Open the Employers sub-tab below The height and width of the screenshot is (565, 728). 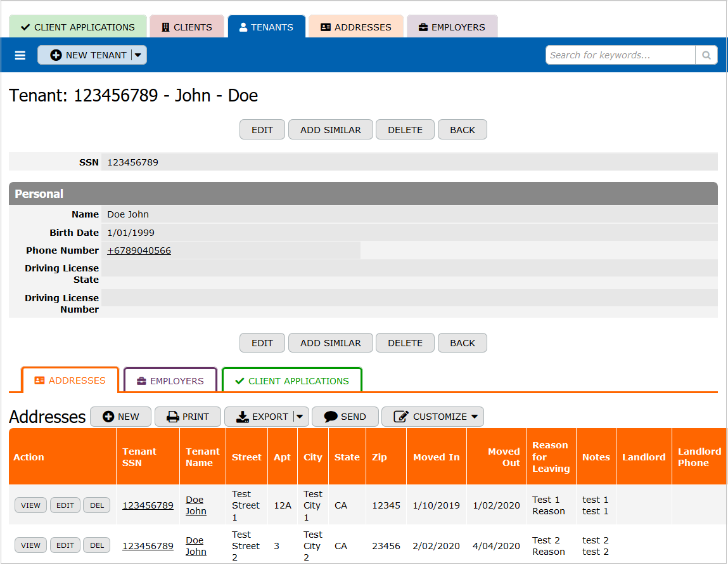(x=170, y=381)
